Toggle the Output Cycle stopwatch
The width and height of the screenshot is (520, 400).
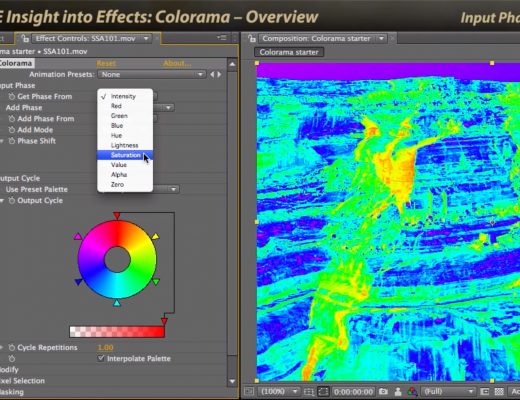12,201
